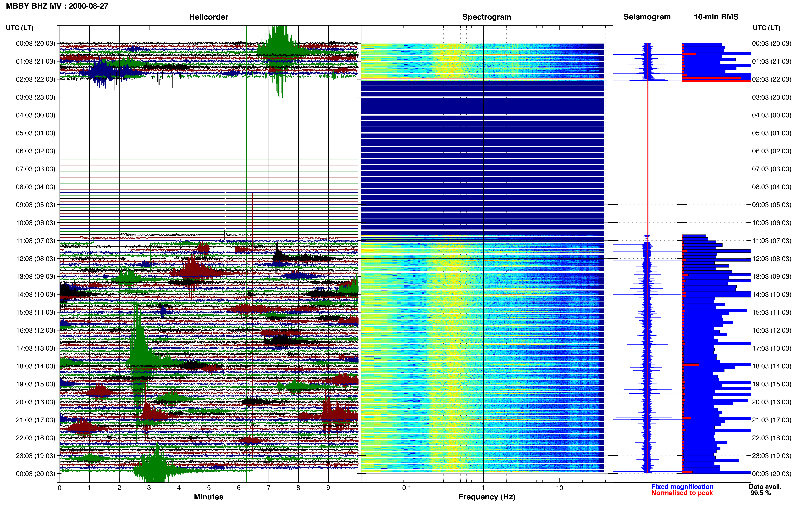The width and height of the screenshot is (812, 508).
Task: Click the 'Helicorder' panel heading
Action: click(209, 17)
